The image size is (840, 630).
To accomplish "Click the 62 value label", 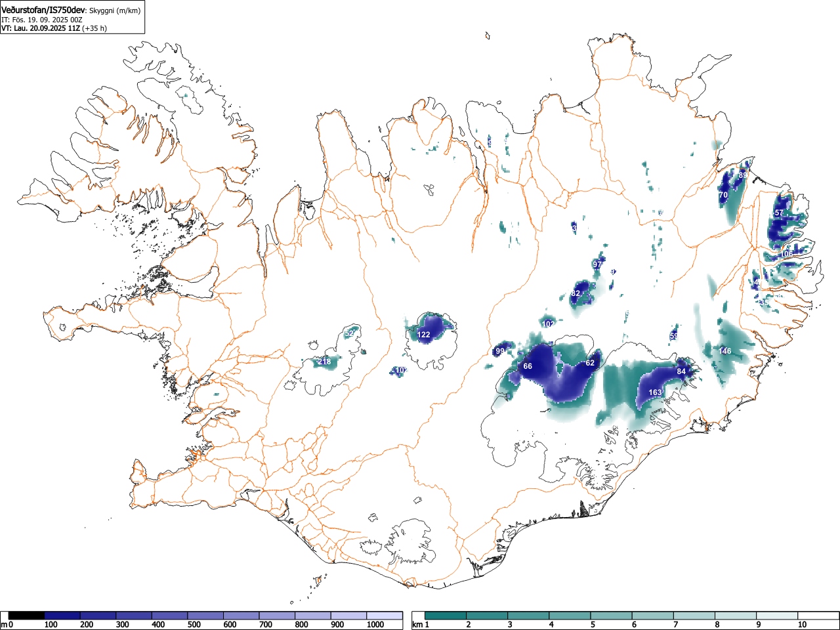I will click(590, 363).
